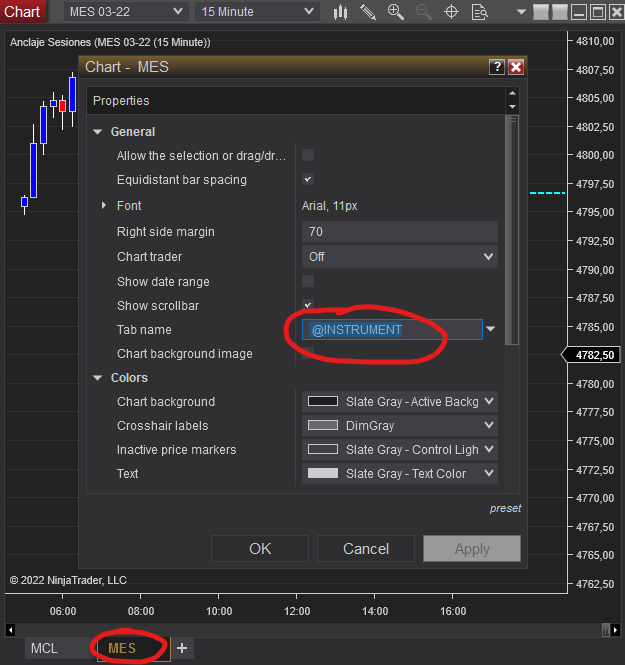Screen dimensions: 625x665
Task: Uncheck Equidistant bar spacing checkbox
Action: tap(308, 179)
